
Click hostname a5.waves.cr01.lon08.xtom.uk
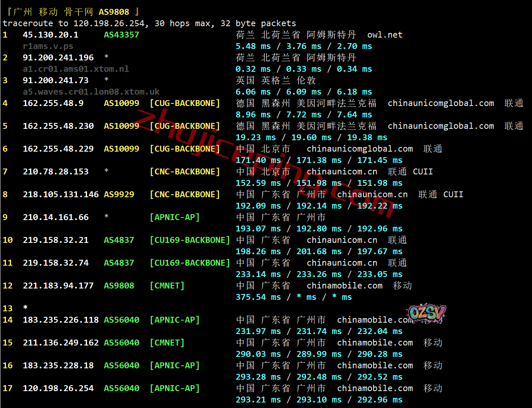91,92
